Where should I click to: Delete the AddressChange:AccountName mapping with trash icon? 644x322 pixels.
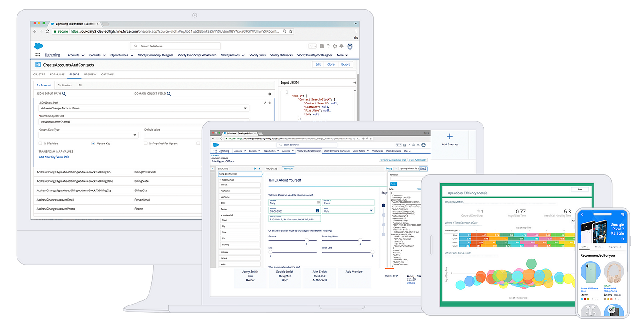pyautogui.click(x=270, y=103)
